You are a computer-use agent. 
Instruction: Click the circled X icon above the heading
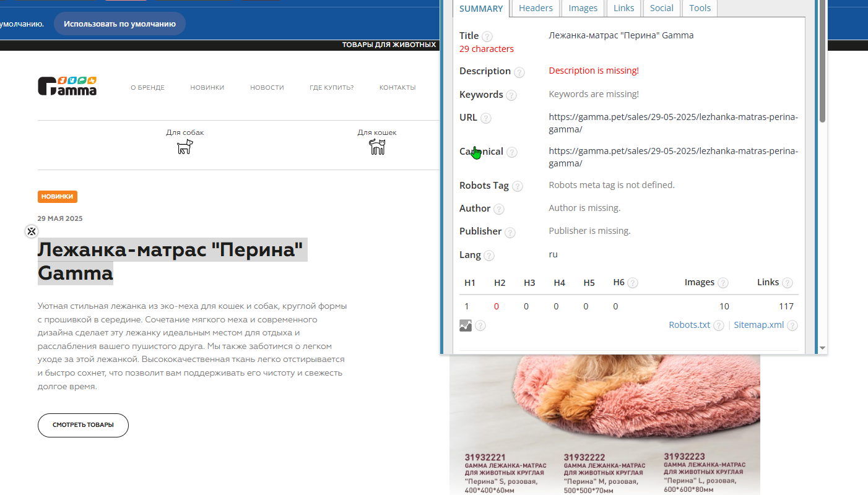tap(31, 232)
